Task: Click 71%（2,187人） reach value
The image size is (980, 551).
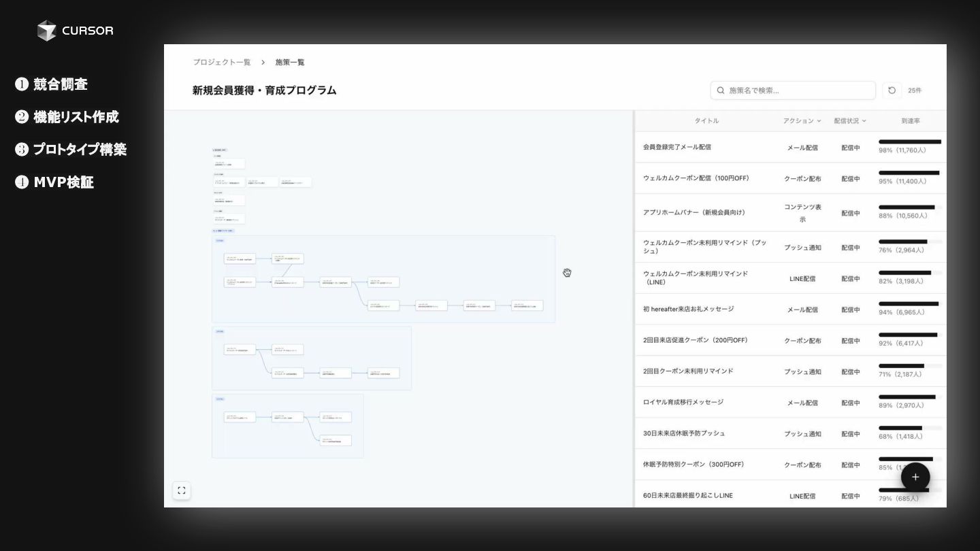Action: click(900, 375)
